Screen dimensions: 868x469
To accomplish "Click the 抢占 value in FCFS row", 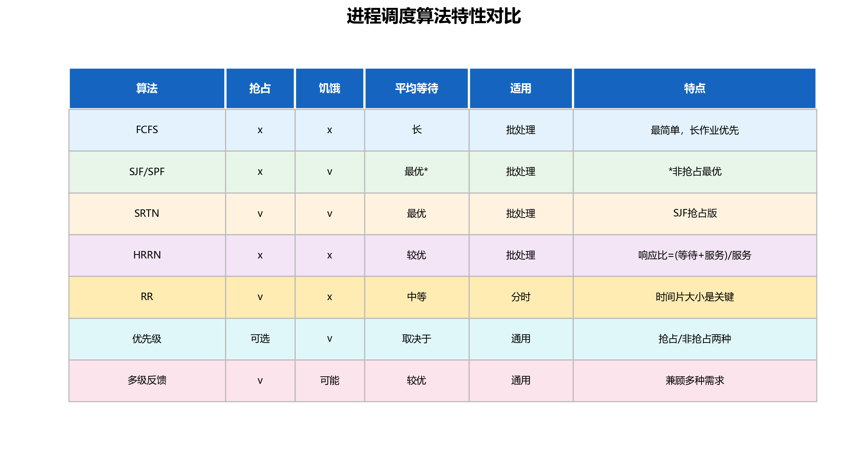I will pos(260,130).
